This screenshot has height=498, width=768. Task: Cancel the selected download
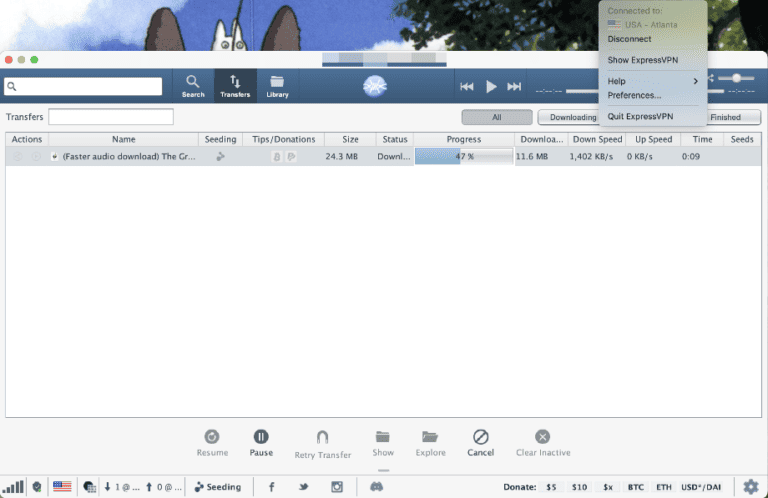(480, 442)
